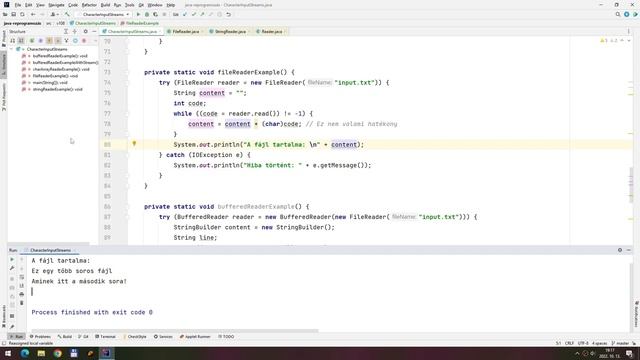Click the Git Commit checkmark icon
This screenshot has width=640, height=360.
point(194,14)
